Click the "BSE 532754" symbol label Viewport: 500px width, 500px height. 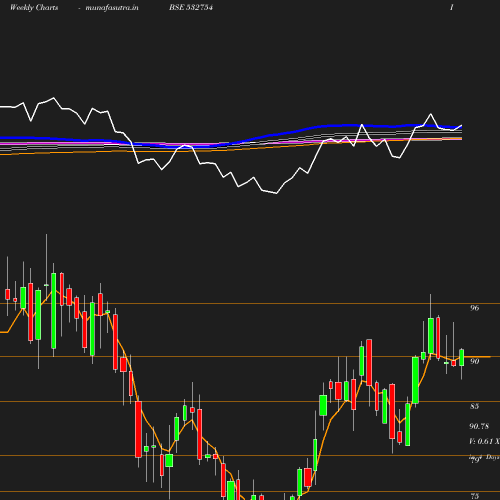point(191,7)
